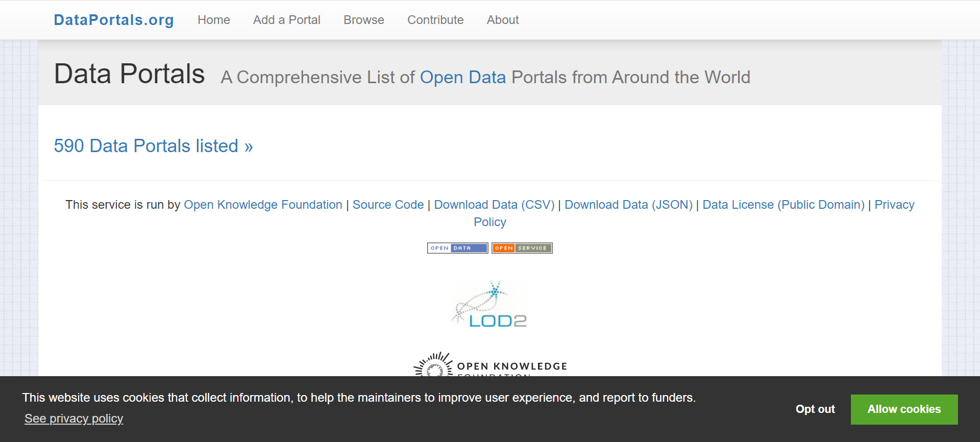Navigate to the Contribute page
Screen dimensions: 980x442
tap(435, 20)
